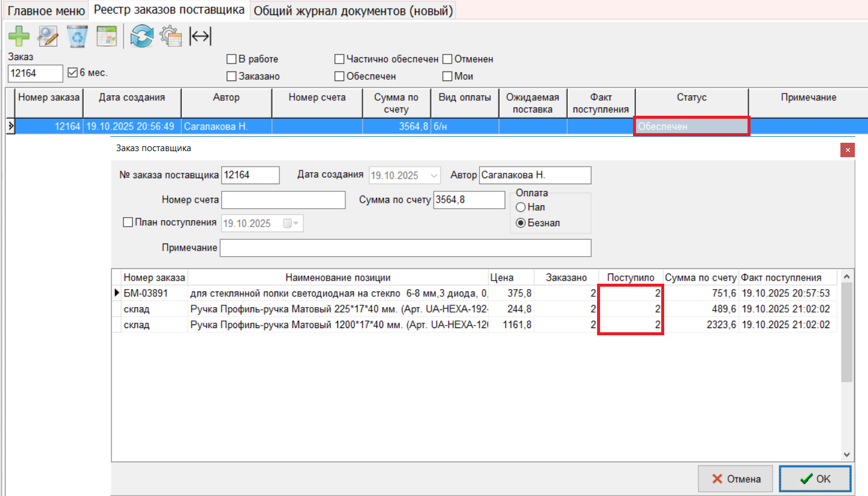This screenshot has height=496, width=868.
Task: Enable the В работе filter checkbox
Action: [x=231, y=59]
